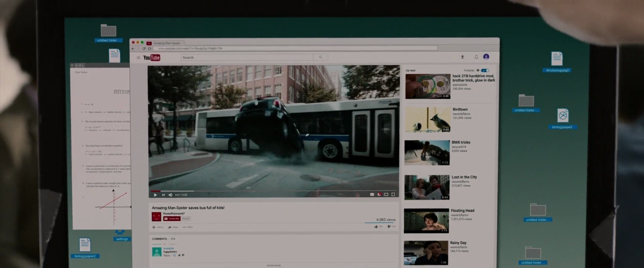The height and width of the screenshot is (268, 644).
Task: Share the video using Share
Action: (173, 227)
